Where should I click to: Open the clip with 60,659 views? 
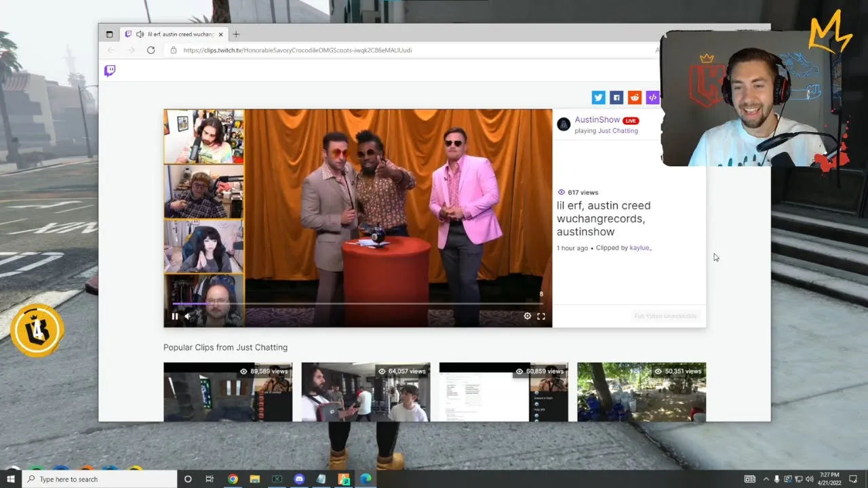tap(504, 392)
